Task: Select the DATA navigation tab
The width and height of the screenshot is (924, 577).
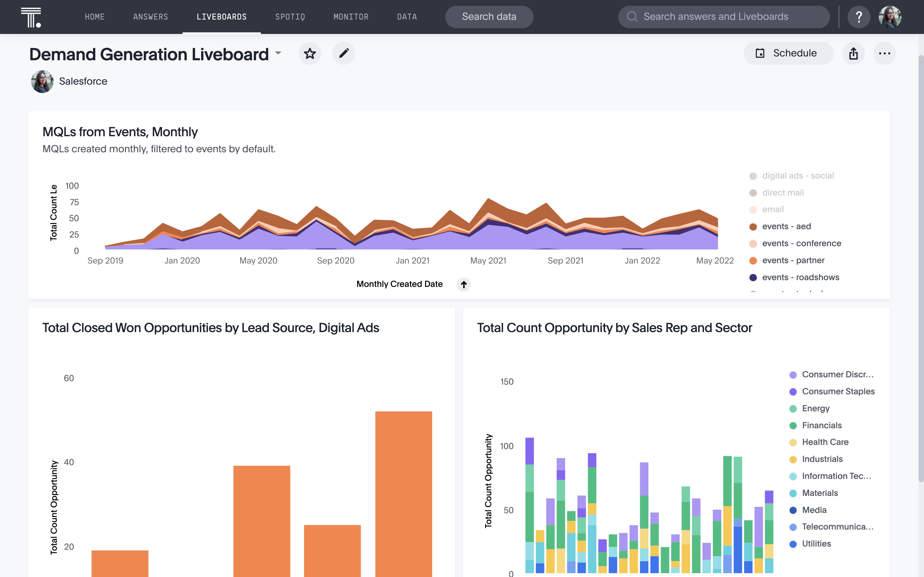Action: 407,17
